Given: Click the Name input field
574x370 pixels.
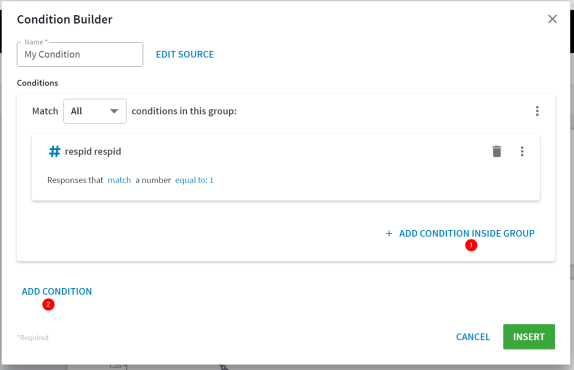Looking at the screenshot, I should 80,55.
